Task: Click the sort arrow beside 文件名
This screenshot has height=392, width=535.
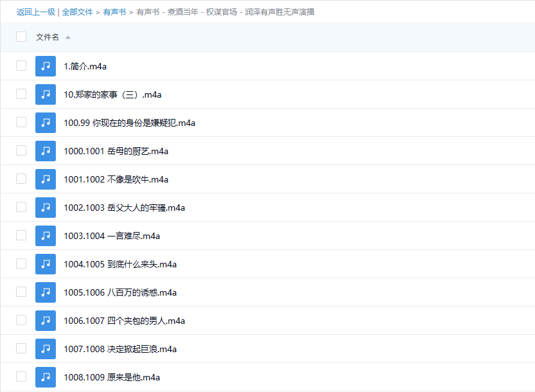Action: (x=68, y=37)
